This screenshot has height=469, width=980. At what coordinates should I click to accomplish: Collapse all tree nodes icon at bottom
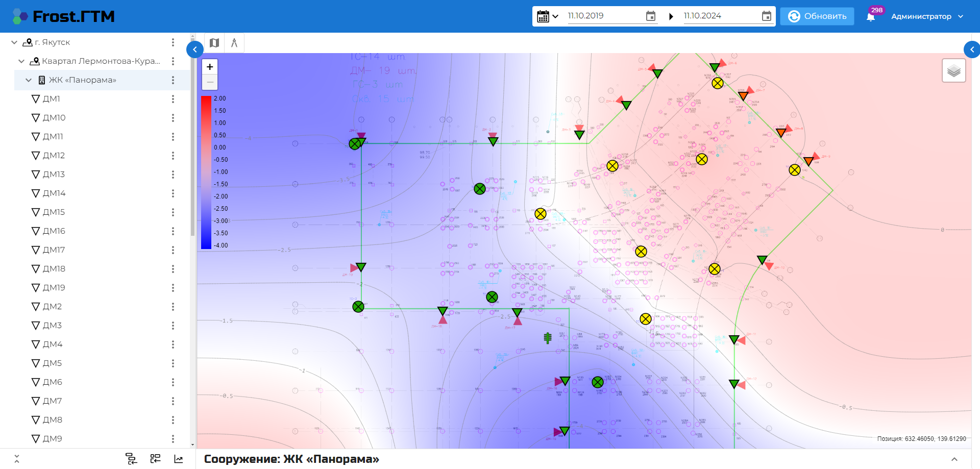click(x=17, y=459)
